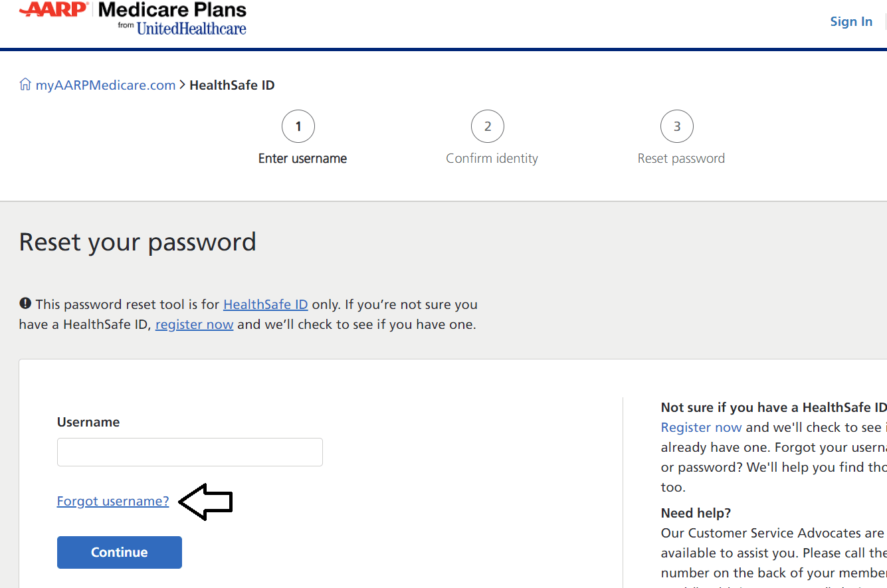
Task: Open the Sign In link
Action: [x=851, y=21]
